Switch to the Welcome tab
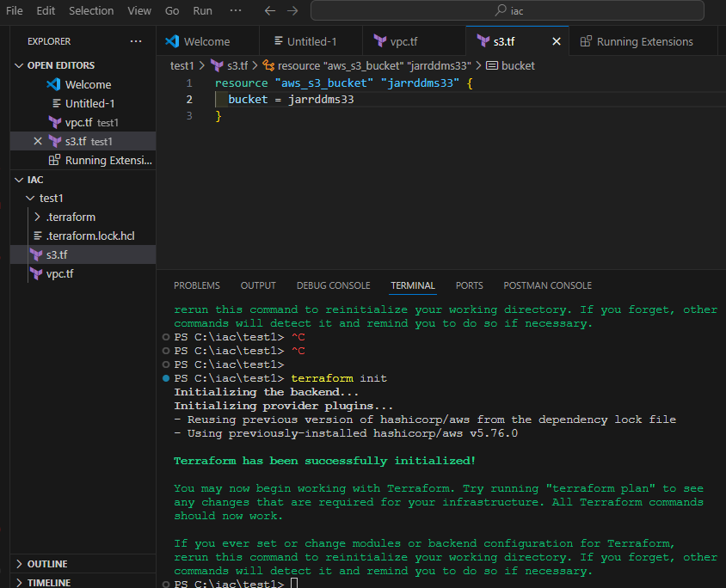726x588 pixels. click(208, 41)
